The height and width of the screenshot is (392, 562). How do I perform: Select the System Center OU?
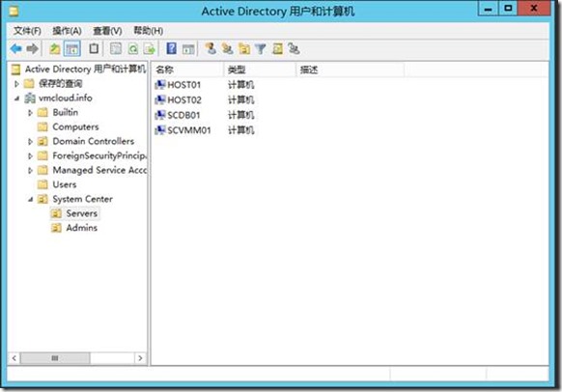coord(82,199)
